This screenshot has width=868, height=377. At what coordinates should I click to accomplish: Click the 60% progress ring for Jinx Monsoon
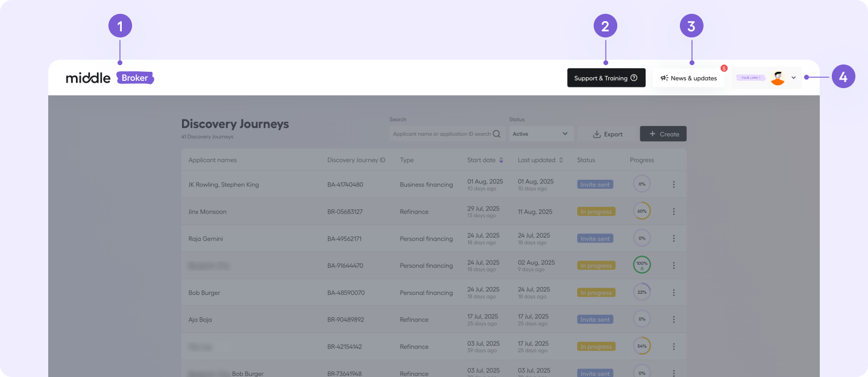pyautogui.click(x=642, y=211)
